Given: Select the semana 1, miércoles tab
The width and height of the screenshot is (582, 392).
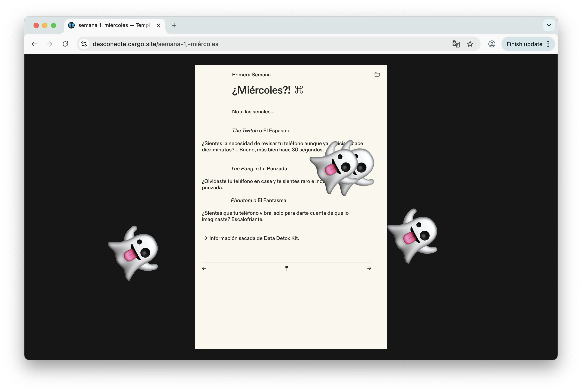Looking at the screenshot, I should [x=114, y=25].
